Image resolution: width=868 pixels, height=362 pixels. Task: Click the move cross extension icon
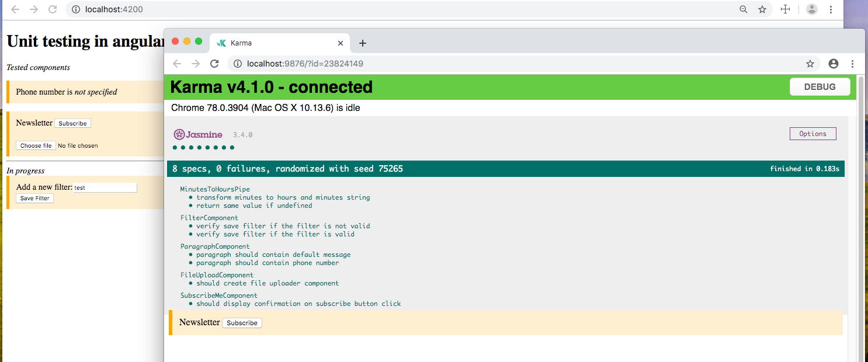(x=786, y=9)
